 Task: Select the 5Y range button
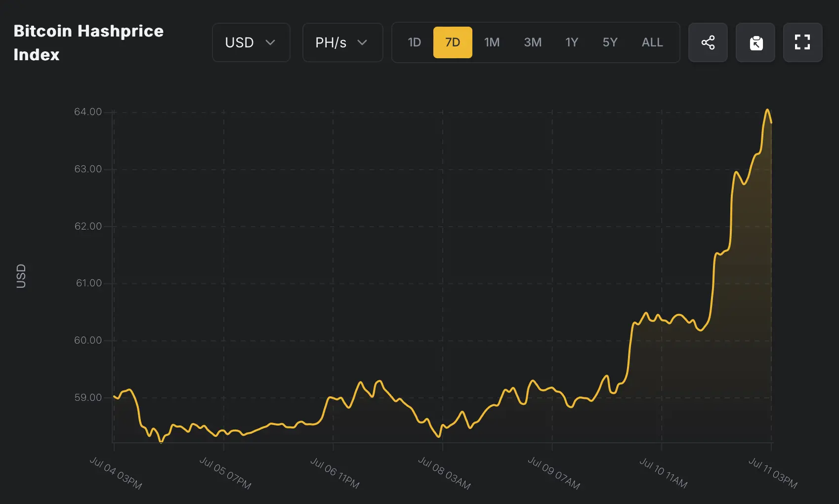pos(610,42)
